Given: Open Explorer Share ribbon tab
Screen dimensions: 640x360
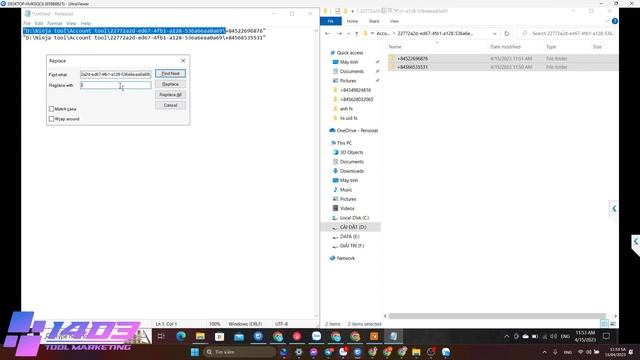Looking at the screenshot, I should 374,21.
